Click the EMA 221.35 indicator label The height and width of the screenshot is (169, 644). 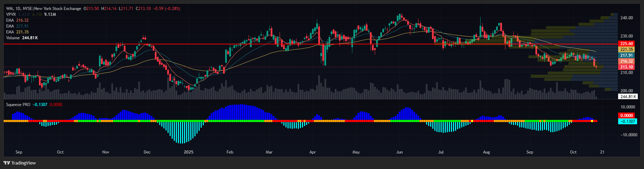tap(17, 32)
